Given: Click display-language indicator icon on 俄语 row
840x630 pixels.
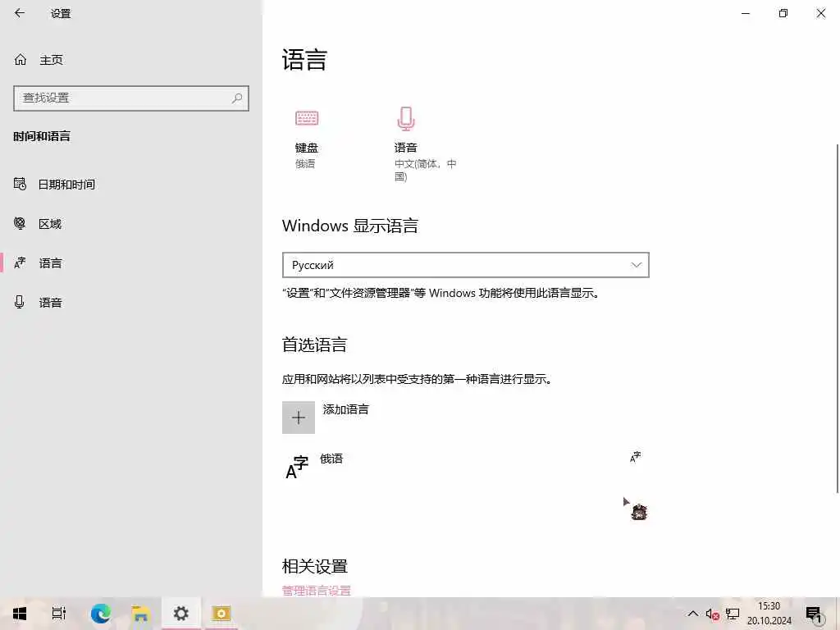Looking at the screenshot, I should (x=636, y=457).
